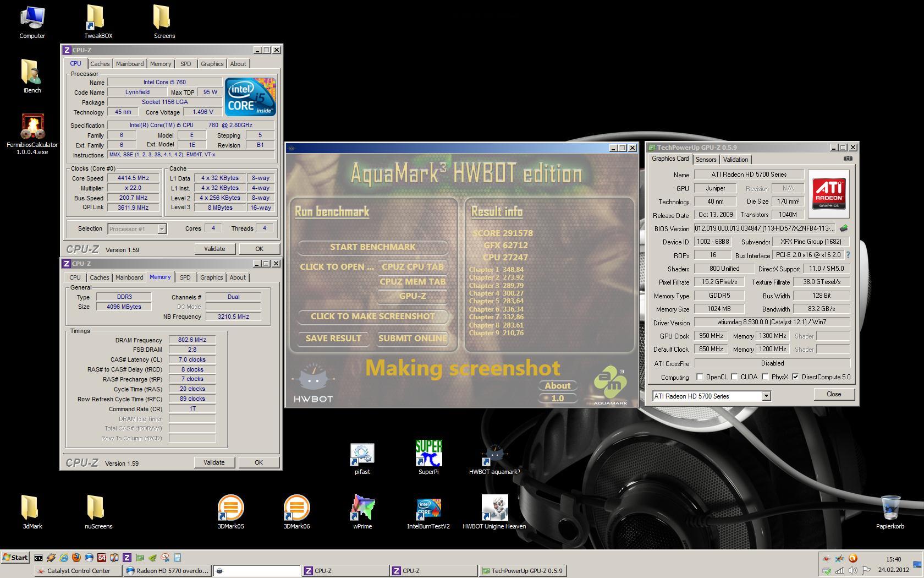Launch CPU-Z from quick launch bar
Image resolution: width=924 pixels, height=578 pixels.
tap(127, 558)
